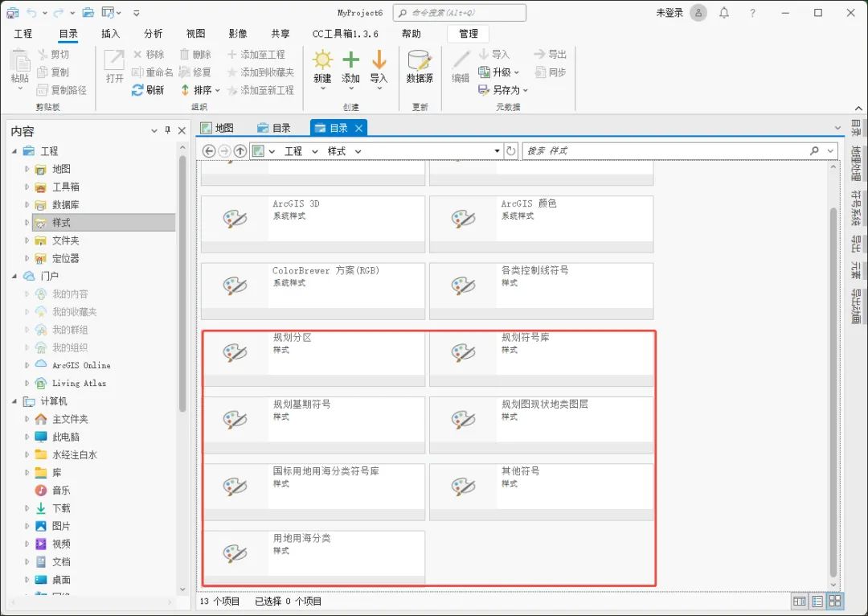Click the Undo arrow in quick access toolbar

(x=31, y=13)
